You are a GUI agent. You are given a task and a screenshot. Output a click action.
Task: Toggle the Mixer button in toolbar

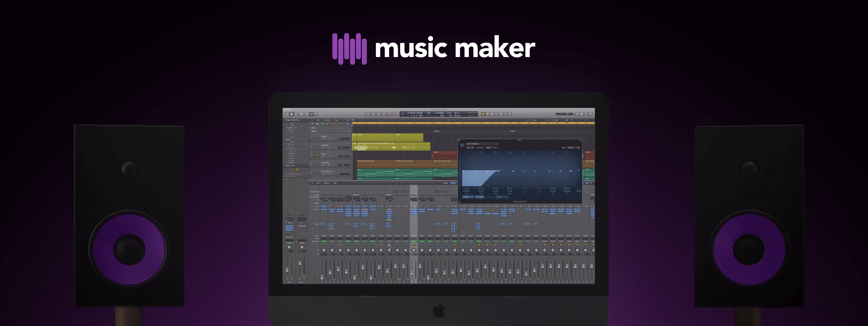pyautogui.click(x=311, y=114)
